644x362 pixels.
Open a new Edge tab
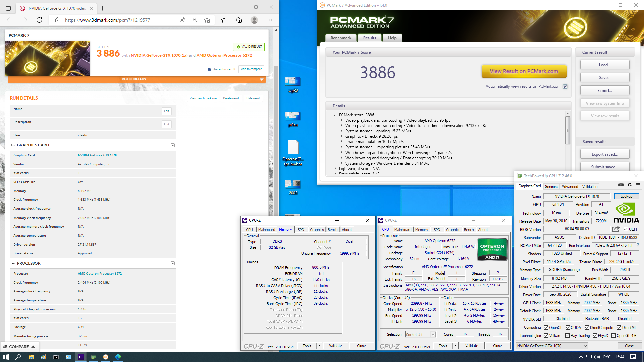[103, 8]
